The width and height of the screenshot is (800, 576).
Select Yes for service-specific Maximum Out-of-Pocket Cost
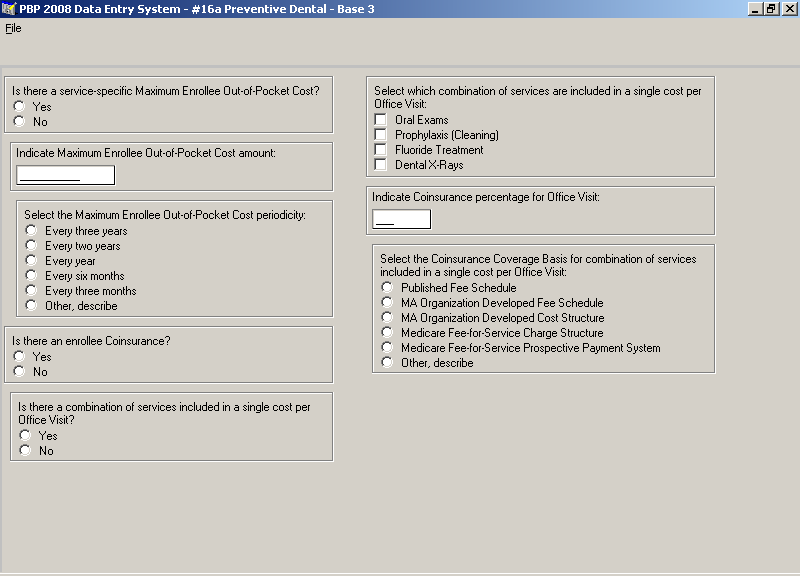19,106
